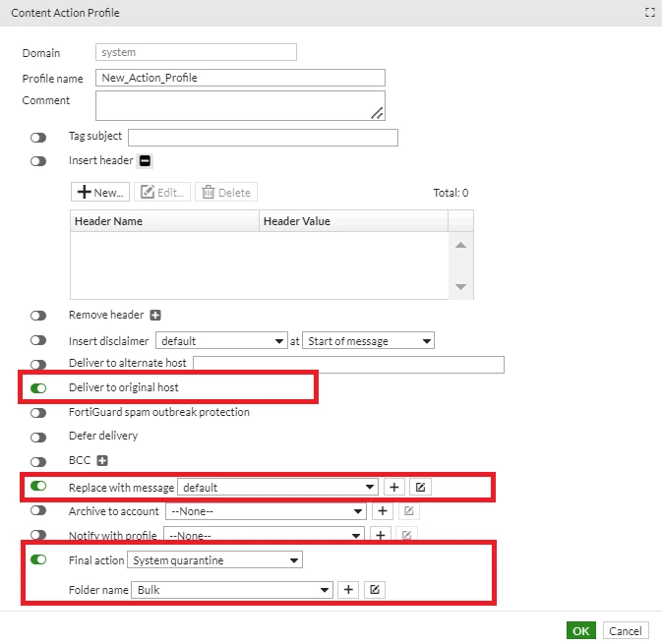
Task: Select the 'Total: 0' count text
Action: pyautogui.click(x=451, y=193)
